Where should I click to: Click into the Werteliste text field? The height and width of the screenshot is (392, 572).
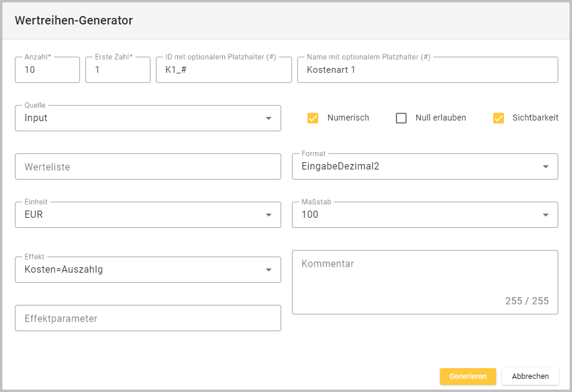(x=147, y=167)
